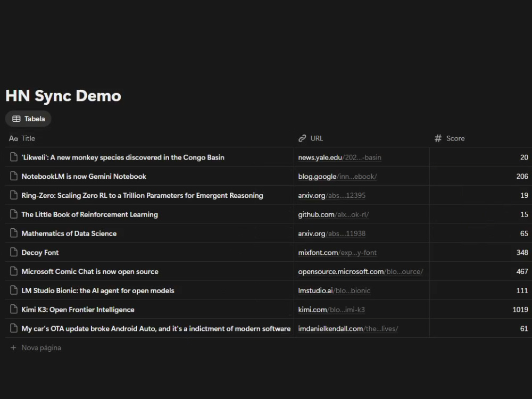The width and height of the screenshot is (532, 399).
Task: Click score cell showing 111
Action: coord(481,290)
